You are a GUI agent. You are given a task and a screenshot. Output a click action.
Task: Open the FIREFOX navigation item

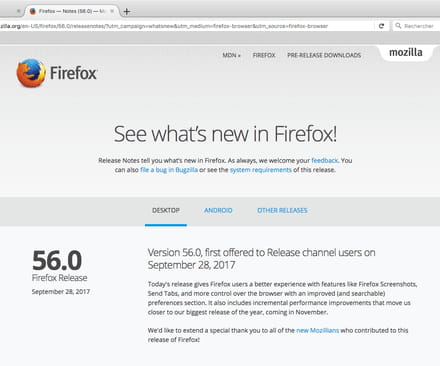(x=264, y=55)
